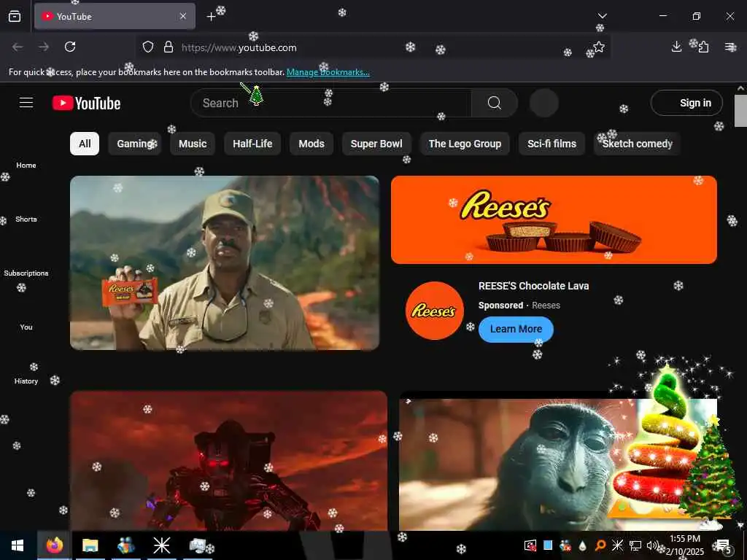Click the YouTube logo

click(86, 104)
